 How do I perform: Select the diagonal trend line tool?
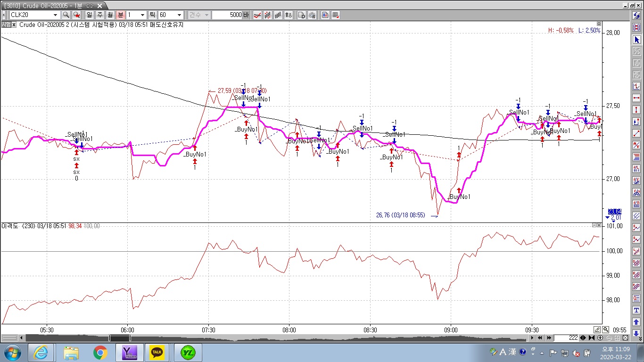[x=636, y=133]
